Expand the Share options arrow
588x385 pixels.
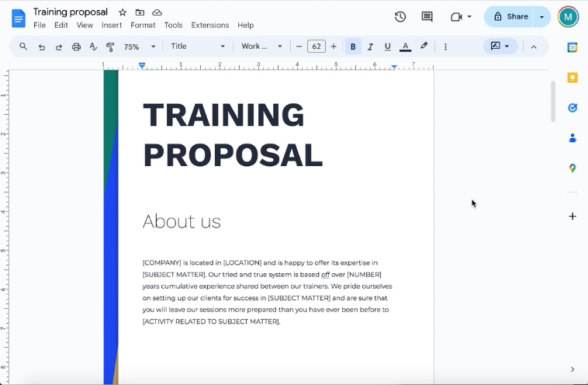click(x=541, y=17)
